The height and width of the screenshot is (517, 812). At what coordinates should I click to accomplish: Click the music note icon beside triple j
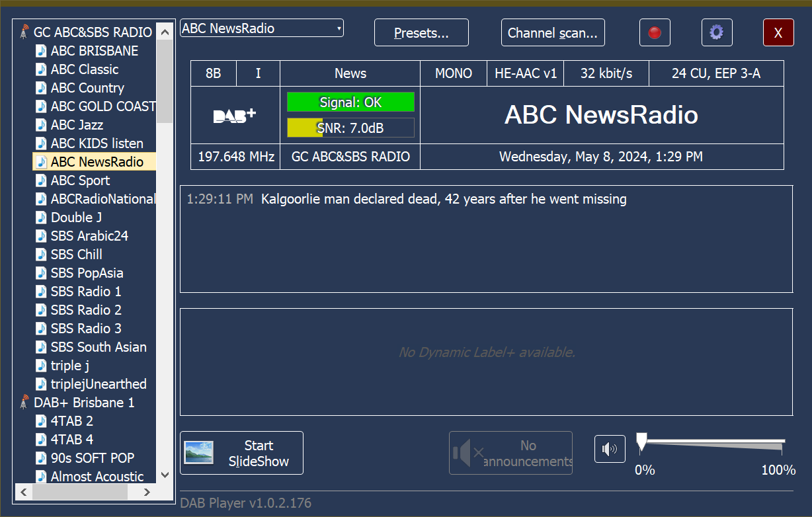pyautogui.click(x=41, y=366)
